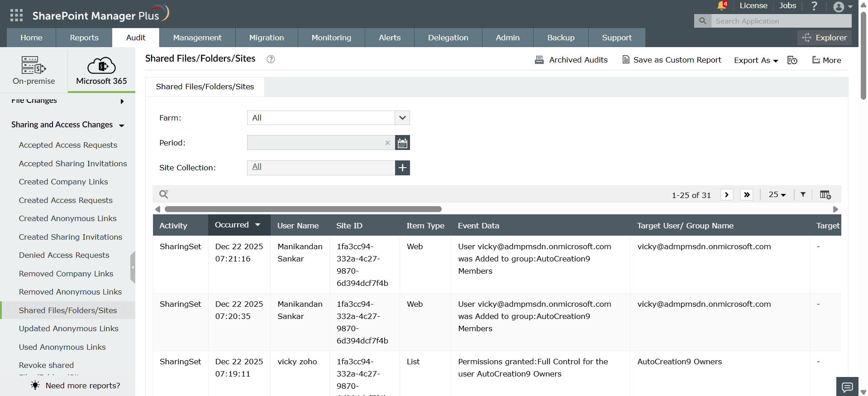Open the Explorer button

825,38
